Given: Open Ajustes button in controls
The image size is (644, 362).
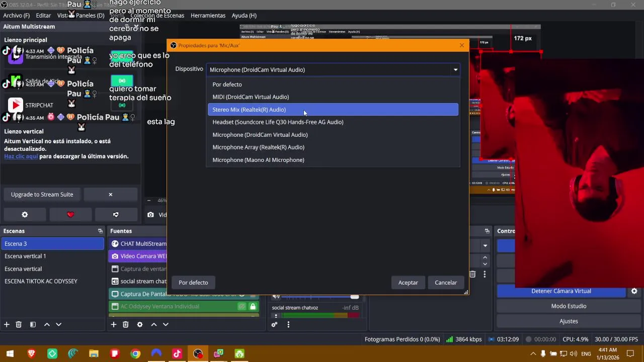Looking at the screenshot, I should (569, 321).
